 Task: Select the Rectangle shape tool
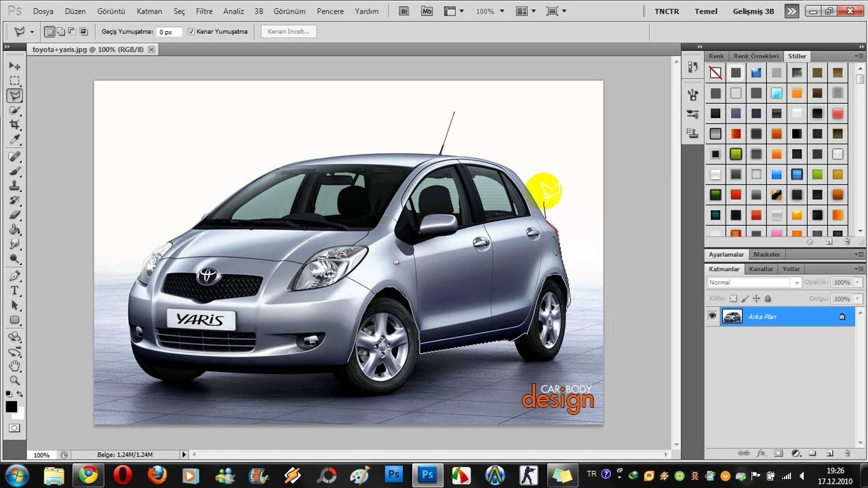(14, 320)
